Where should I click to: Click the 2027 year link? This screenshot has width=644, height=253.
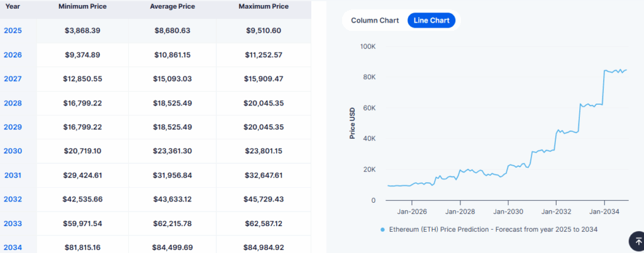(13, 78)
